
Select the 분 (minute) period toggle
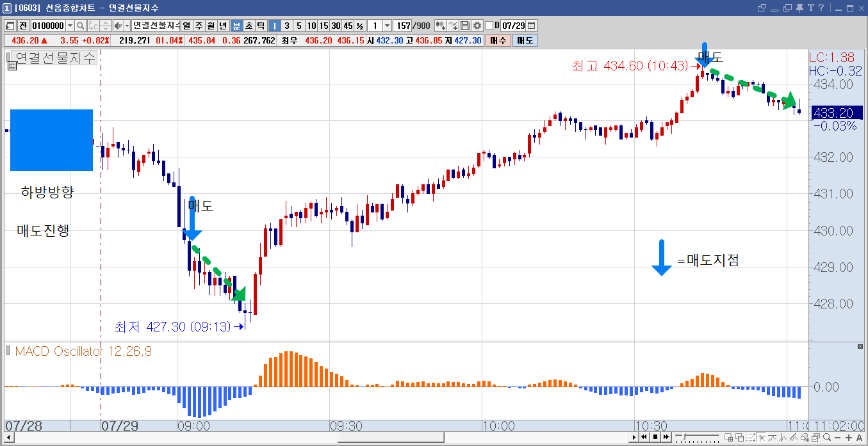(x=236, y=26)
